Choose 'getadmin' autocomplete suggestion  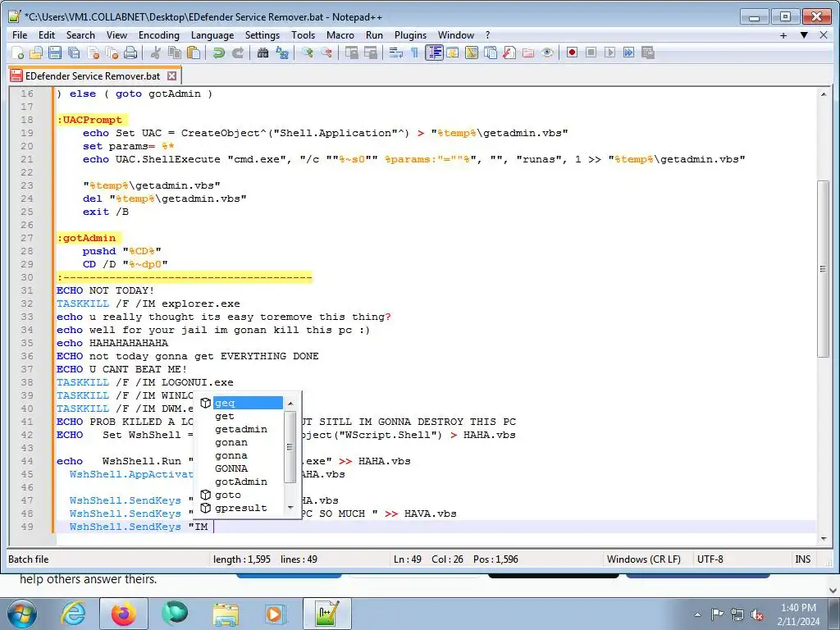pyautogui.click(x=241, y=429)
